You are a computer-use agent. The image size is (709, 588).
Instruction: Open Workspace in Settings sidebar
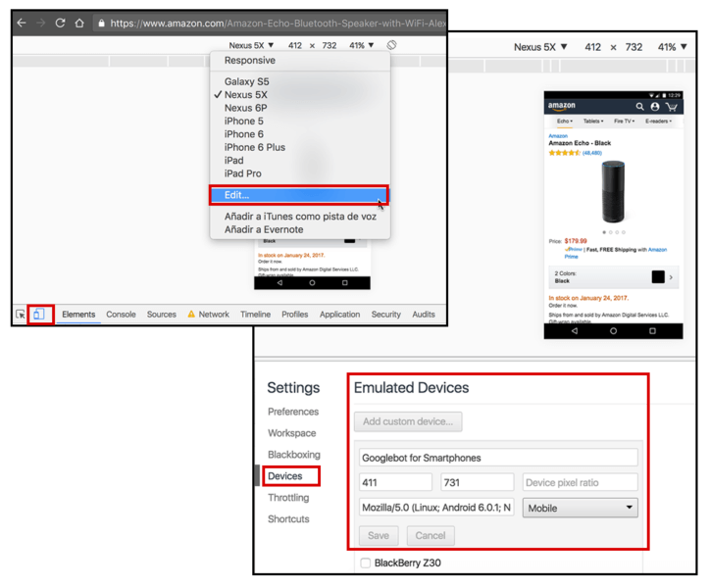click(x=291, y=432)
